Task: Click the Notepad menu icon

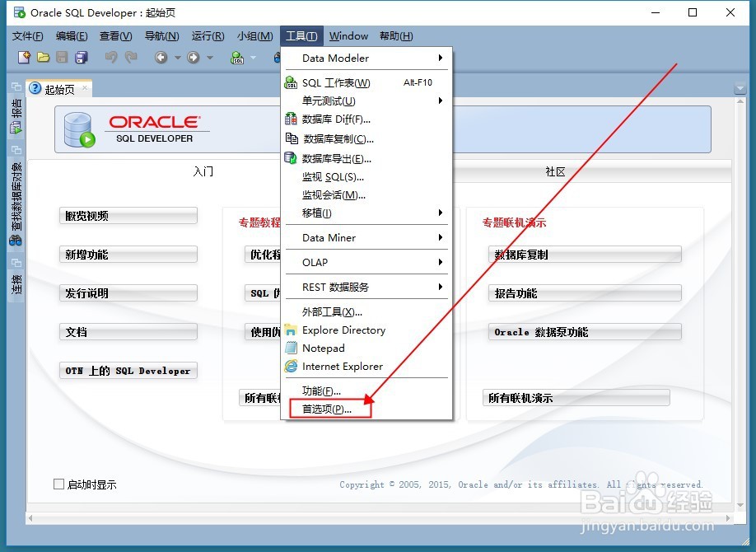Action: click(x=291, y=348)
